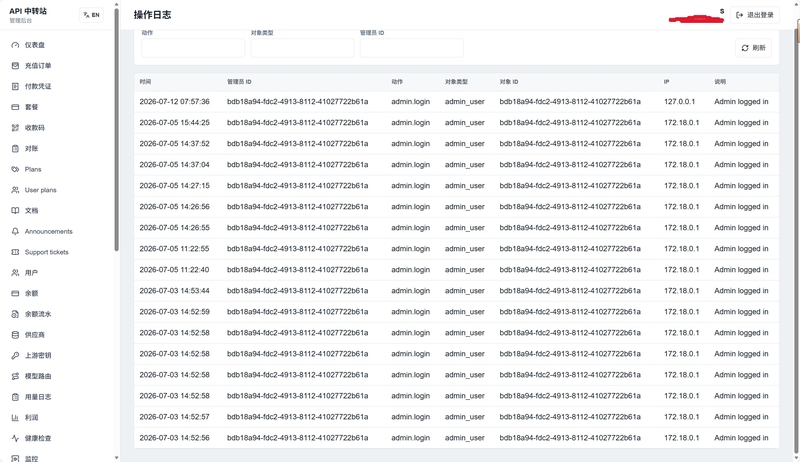Select the timestamp 2026-07-05 11:22:40
The image size is (800, 462).
click(x=174, y=270)
